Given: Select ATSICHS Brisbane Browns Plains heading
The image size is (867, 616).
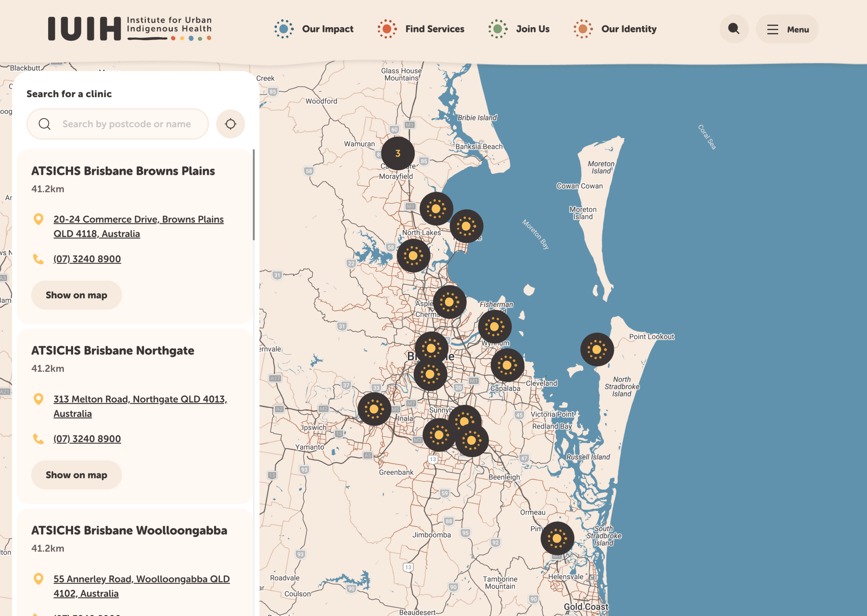Looking at the screenshot, I should pos(123,171).
